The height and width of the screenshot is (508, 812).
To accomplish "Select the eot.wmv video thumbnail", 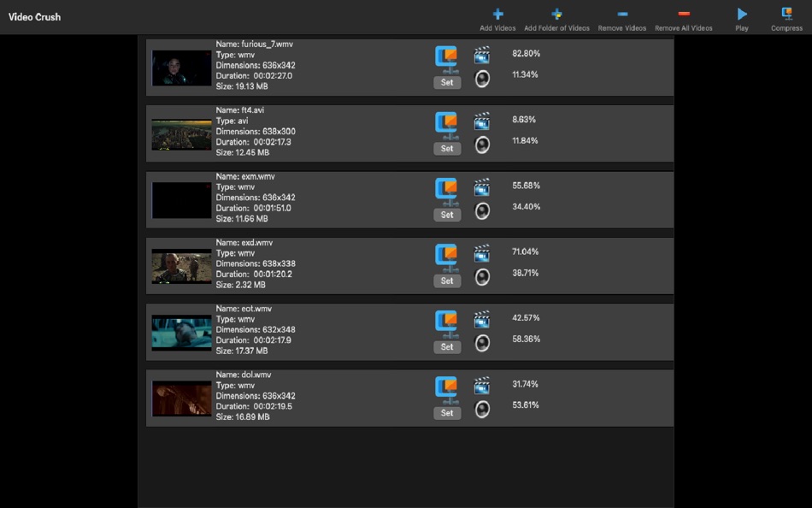I will tap(181, 333).
